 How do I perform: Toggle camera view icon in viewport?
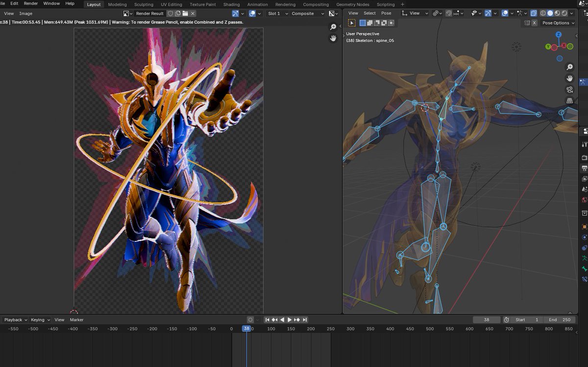pyautogui.click(x=569, y=89)
